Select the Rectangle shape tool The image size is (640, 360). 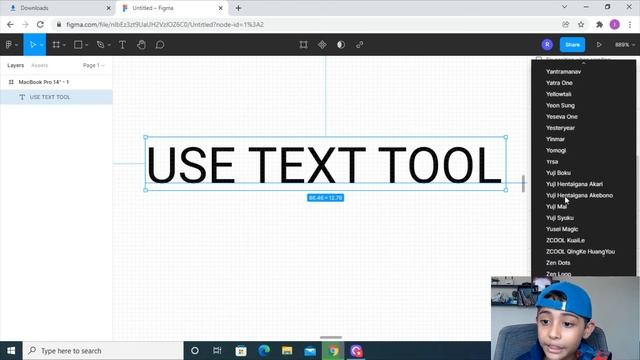(x=78, y=44)
